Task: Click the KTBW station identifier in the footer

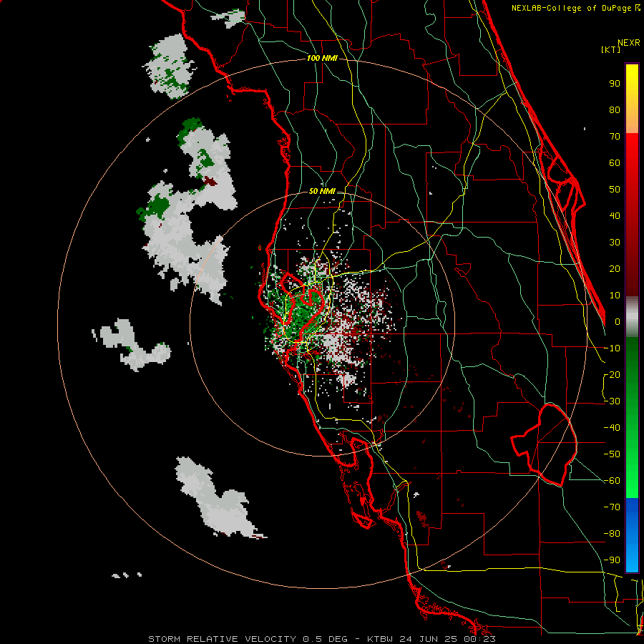Action: pos(380,639)
